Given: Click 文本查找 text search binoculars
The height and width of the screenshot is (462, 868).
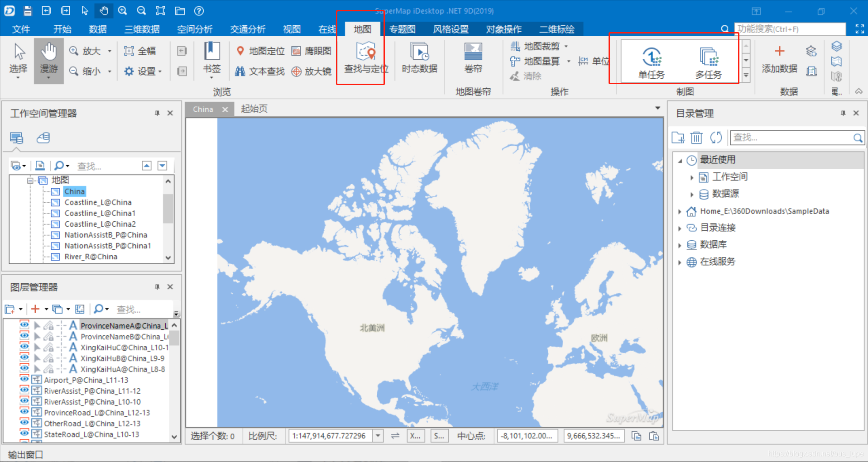Looking at the screenshot, I should click(x=260, y=71).
